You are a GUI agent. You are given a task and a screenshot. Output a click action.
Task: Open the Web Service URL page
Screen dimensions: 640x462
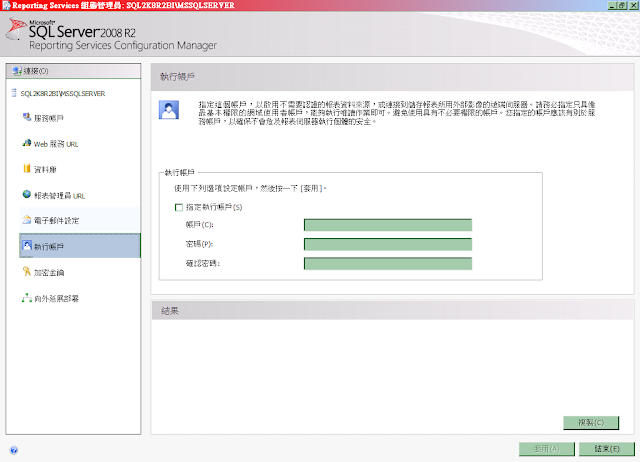pyautogui.click(x=56, y=144)
